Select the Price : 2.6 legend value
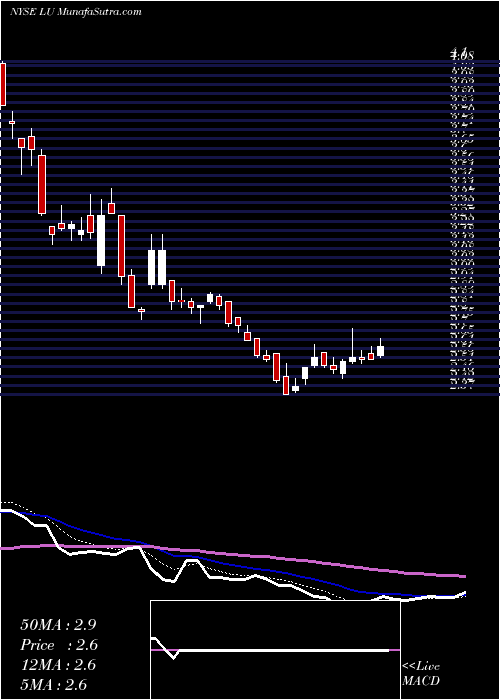 [59, 645]
